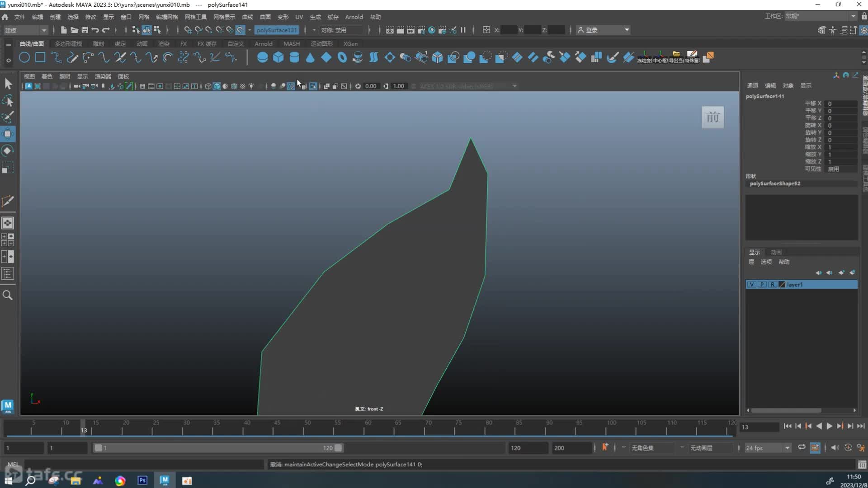The height and width of the screenshot is (488, 868).
Task: Open Photoshop from the Windows taskbar
Action: (x=142, y=480)
